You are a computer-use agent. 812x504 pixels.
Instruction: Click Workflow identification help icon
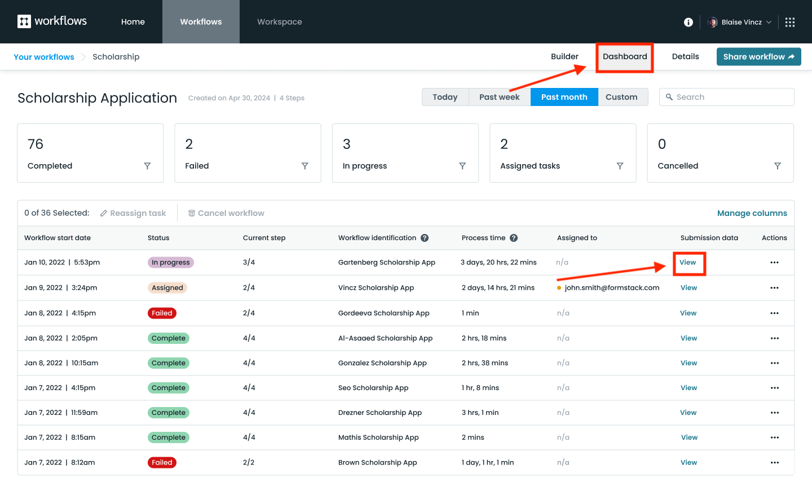pos(425,238)
